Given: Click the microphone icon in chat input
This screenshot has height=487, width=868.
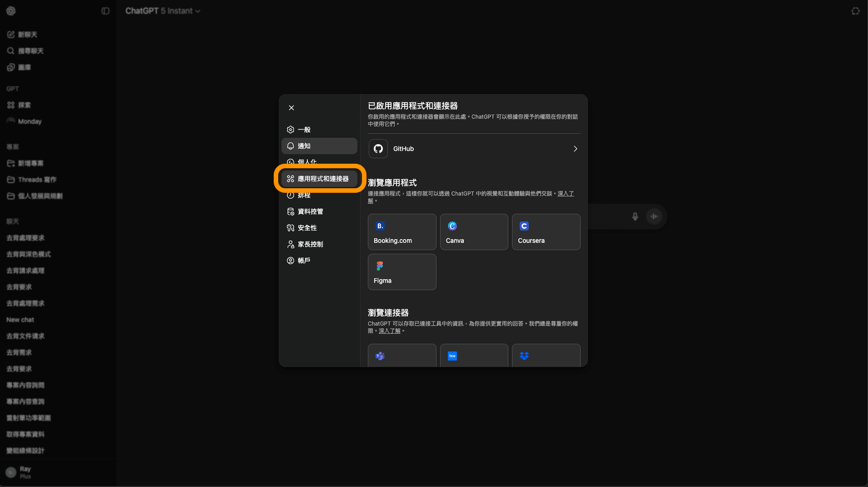Looking at the screenshot, I should coord(635,216).
